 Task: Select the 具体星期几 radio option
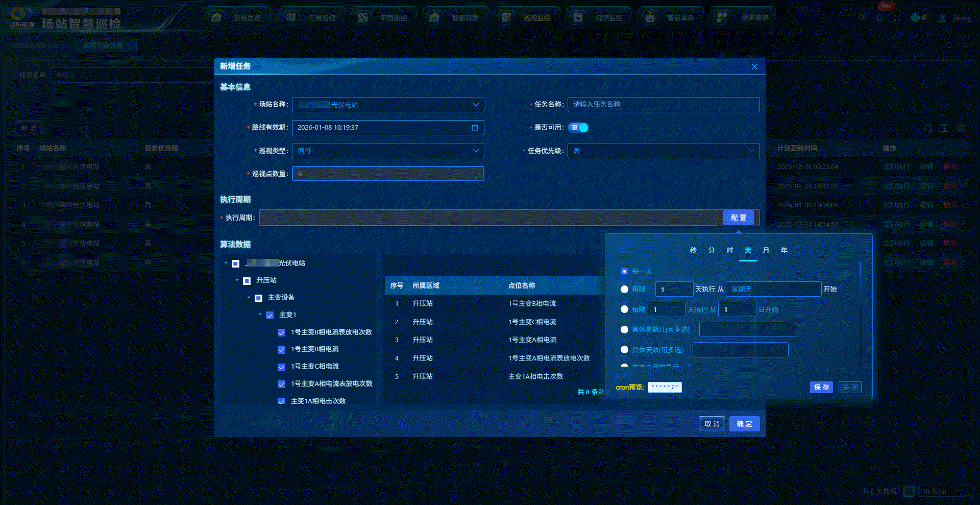pos(624,330)
